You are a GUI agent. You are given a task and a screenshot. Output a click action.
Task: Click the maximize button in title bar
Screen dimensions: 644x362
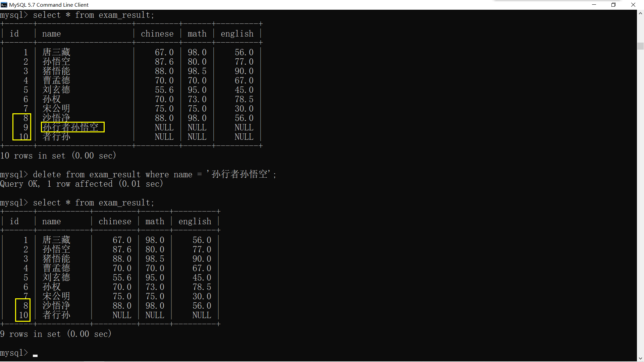point(614,4)
